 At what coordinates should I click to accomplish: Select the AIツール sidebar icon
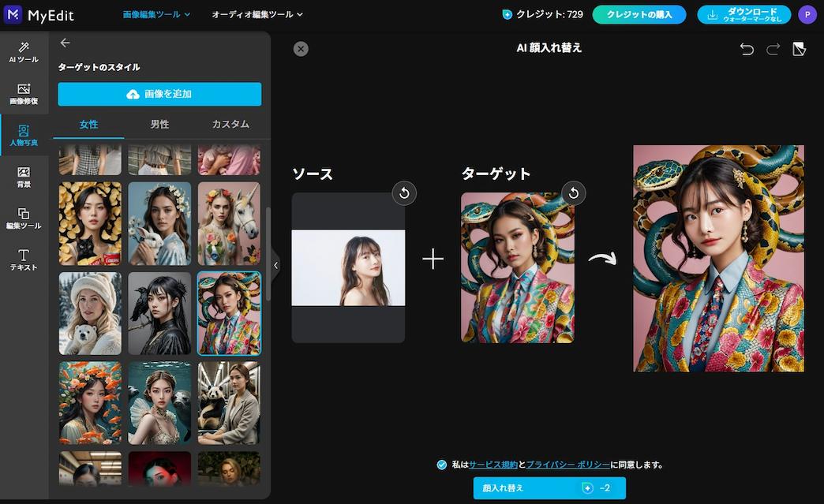coord(24,51)
